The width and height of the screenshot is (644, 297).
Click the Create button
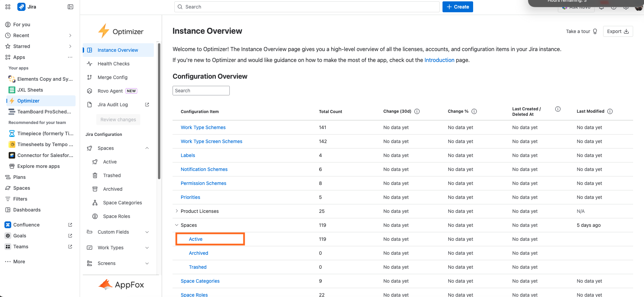click(457, 7)
